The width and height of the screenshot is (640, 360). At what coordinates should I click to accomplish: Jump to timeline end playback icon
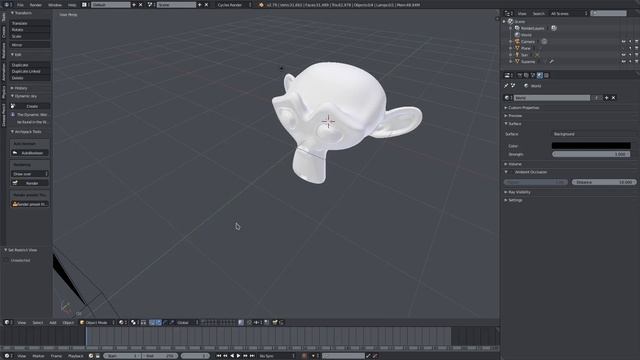point(252,356)
